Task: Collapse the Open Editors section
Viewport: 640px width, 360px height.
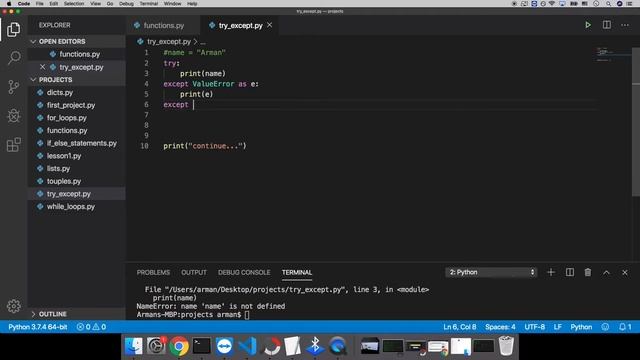Action: tap(77, 42)
